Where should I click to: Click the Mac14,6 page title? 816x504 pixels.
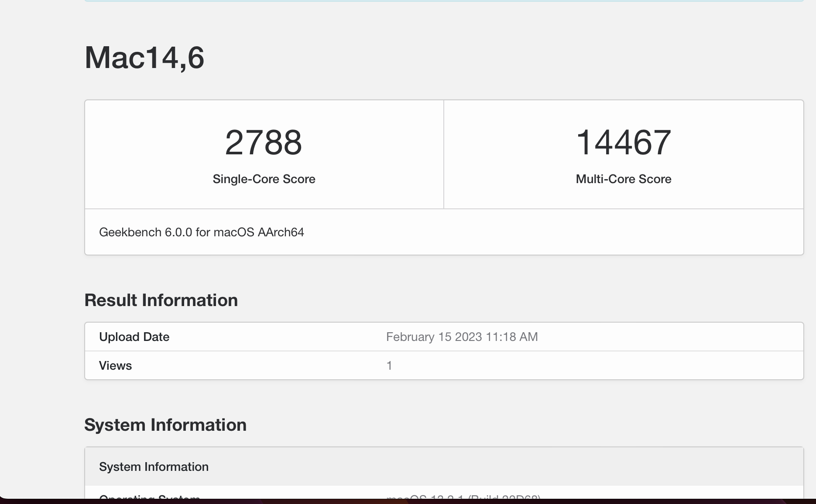[144, 58]
